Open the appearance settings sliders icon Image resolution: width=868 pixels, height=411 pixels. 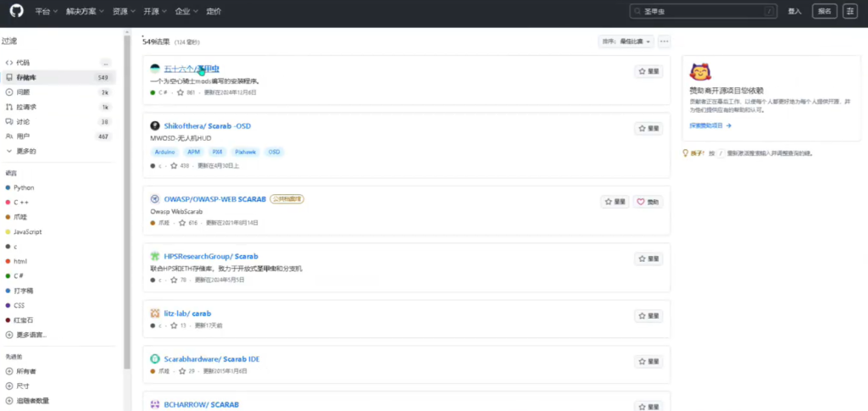[x=849, y=11]
